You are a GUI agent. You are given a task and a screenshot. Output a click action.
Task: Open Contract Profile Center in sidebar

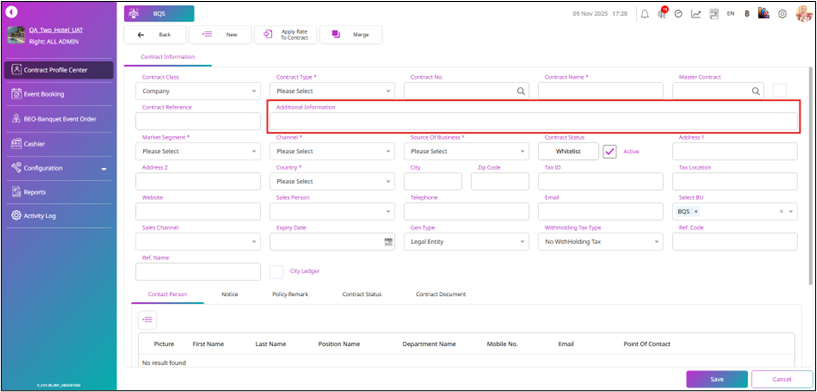click(59, 70)
